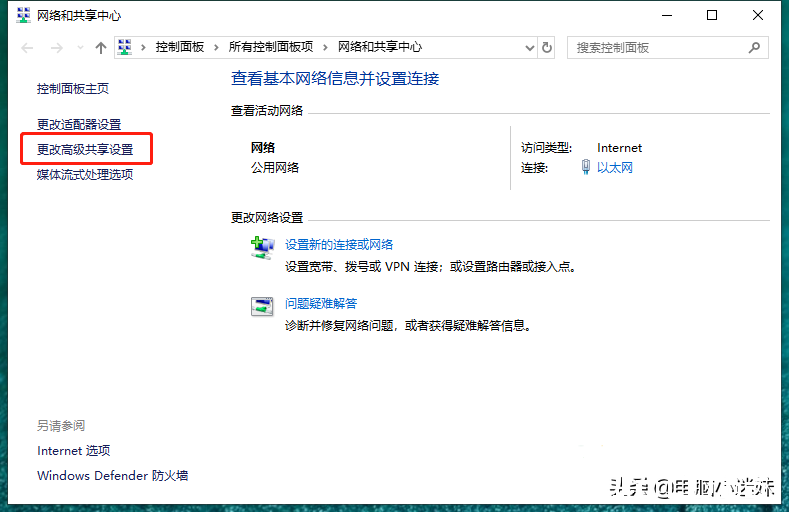
Task: Open 问题疑难解答 link
Action: tap(321, 304)
